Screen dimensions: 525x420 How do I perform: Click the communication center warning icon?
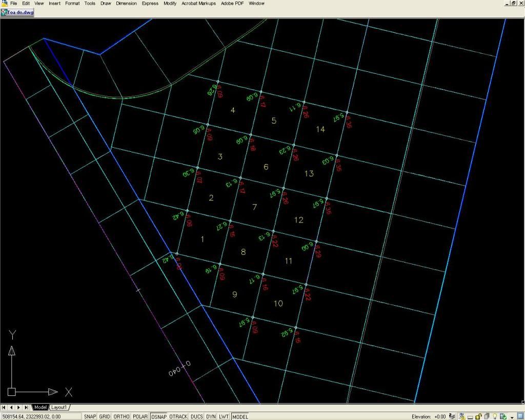tap(462, 416)
